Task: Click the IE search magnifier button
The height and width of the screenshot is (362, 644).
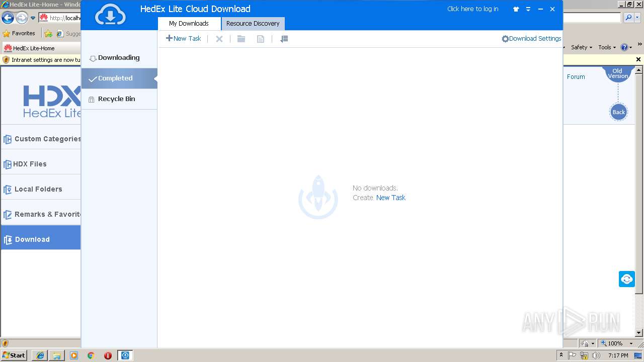Action: point(628,18)
